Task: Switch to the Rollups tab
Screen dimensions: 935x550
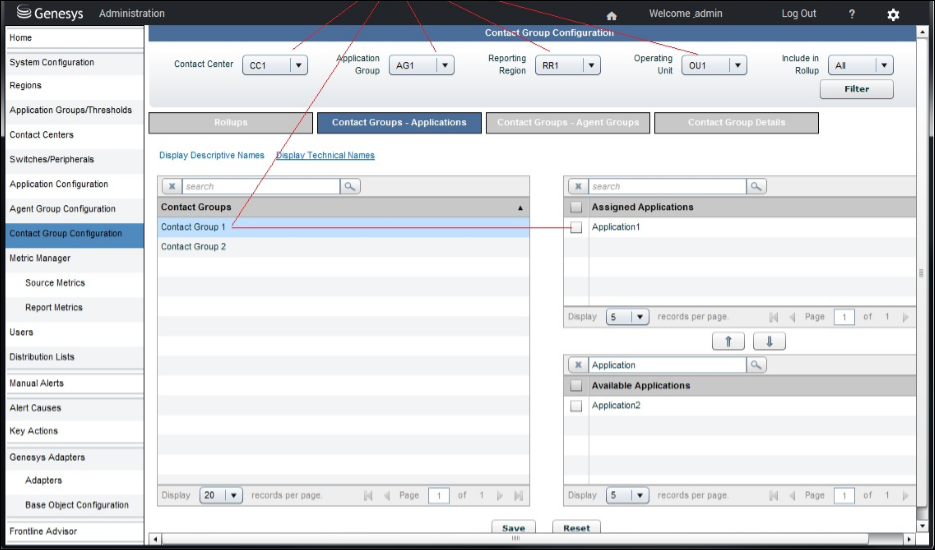Action: point(231,123)
